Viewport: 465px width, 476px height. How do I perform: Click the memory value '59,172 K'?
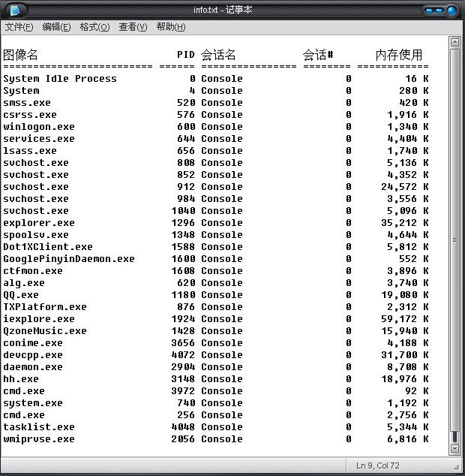click(x=405, y=319)
